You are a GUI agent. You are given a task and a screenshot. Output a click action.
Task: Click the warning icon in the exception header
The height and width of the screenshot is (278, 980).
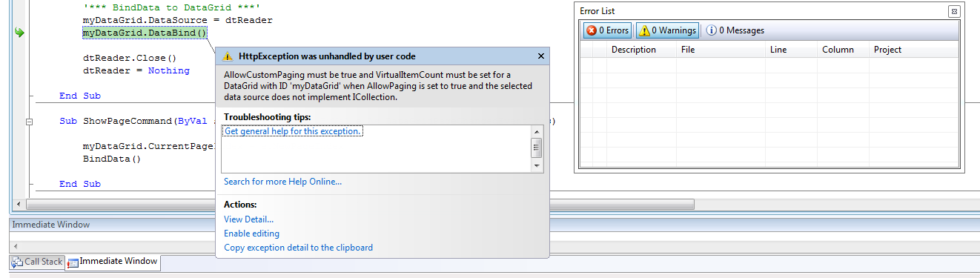tap(228, 56)
